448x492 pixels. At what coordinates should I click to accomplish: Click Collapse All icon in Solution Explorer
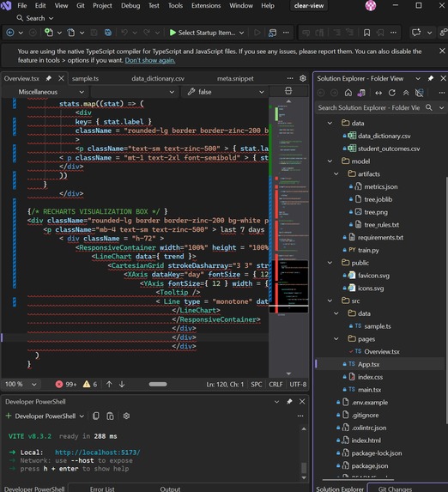tap(406, 93)
